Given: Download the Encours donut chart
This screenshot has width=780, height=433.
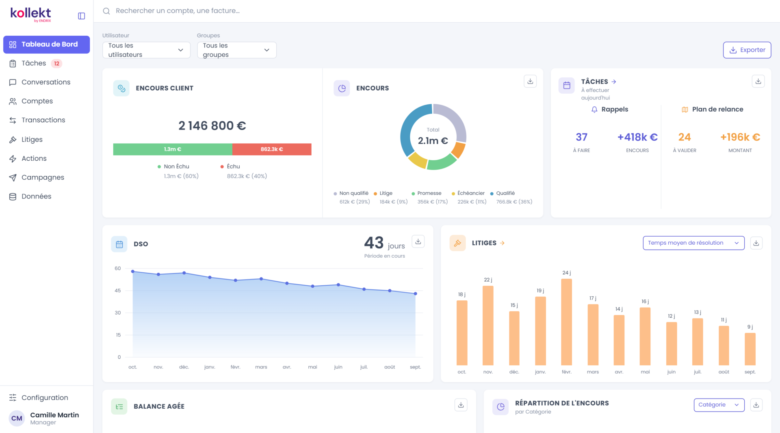Looking at the screenshot, I should [x=530, y=82].
